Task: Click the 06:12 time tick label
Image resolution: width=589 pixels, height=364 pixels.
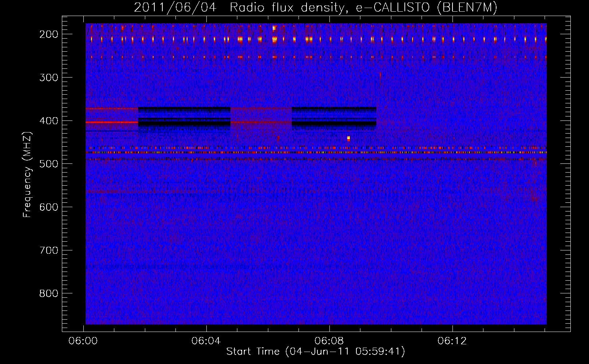Action: [x=452, y=341]
